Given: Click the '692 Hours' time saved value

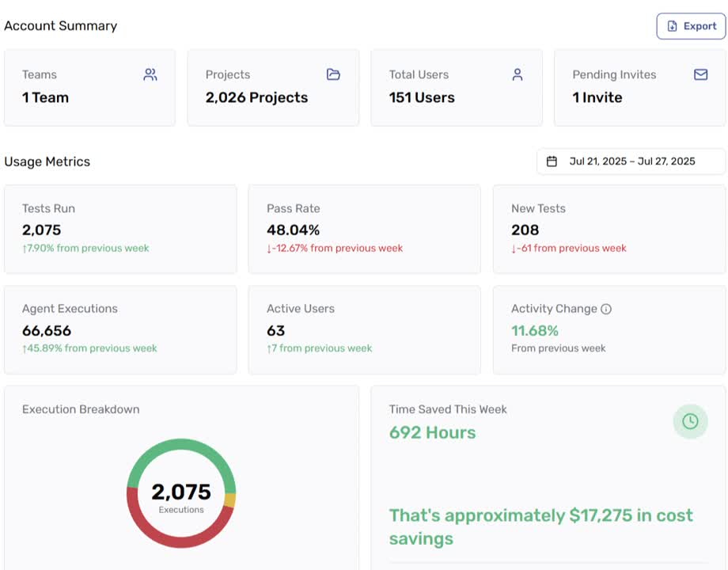Looking at the screenshot, I should tap(432, 432).
